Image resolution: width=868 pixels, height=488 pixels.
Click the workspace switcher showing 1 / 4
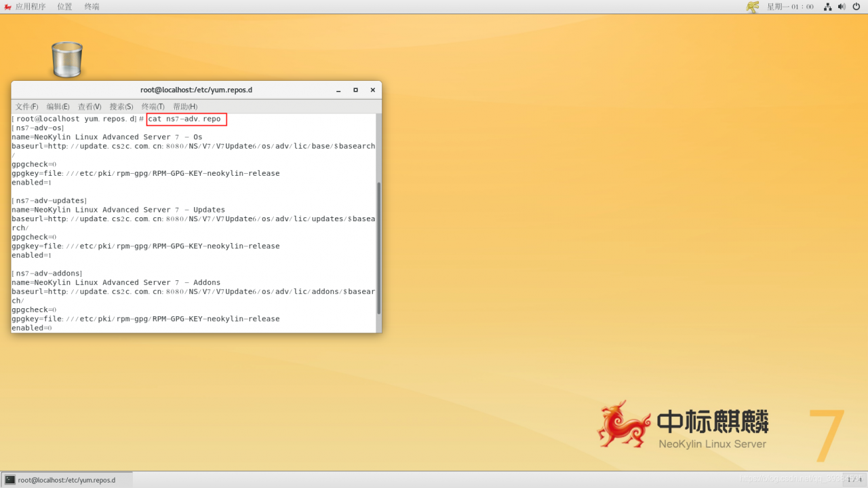[x=854, y=480]
